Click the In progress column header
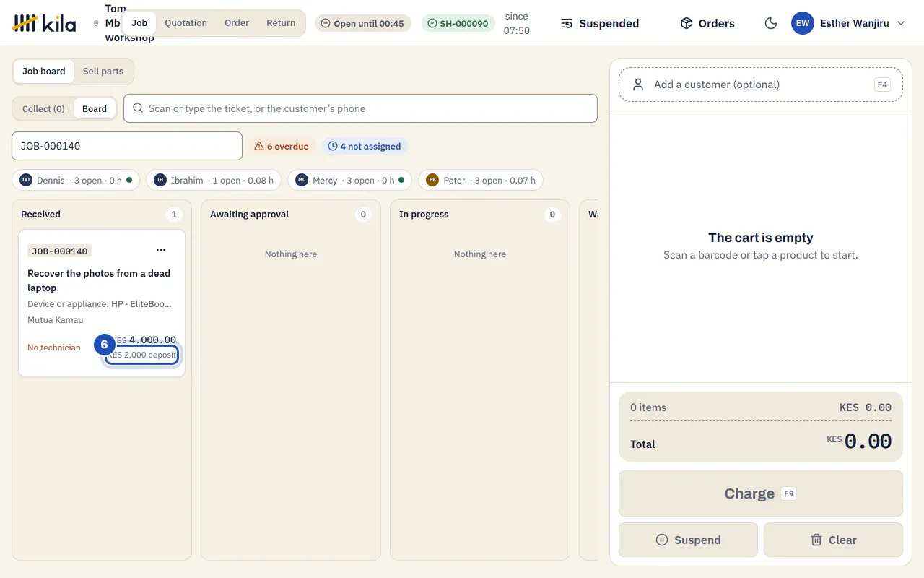Viewport: 924px width, 578px height. tap(424, 215)
